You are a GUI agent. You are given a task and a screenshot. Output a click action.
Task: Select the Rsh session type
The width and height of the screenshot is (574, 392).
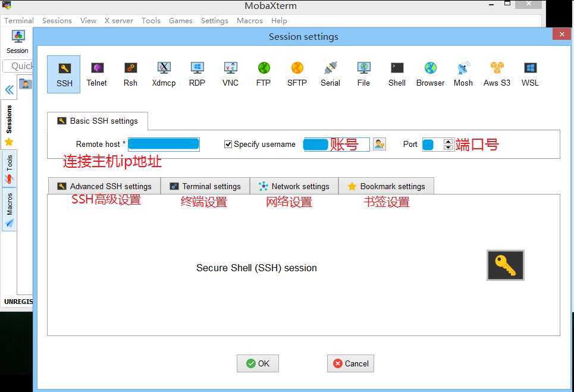[x=130, y=74]
